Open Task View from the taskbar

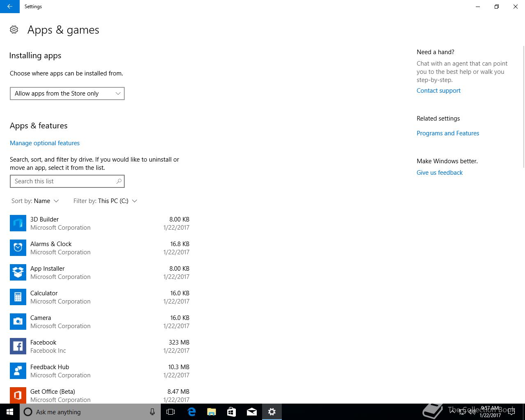[171, 412]
